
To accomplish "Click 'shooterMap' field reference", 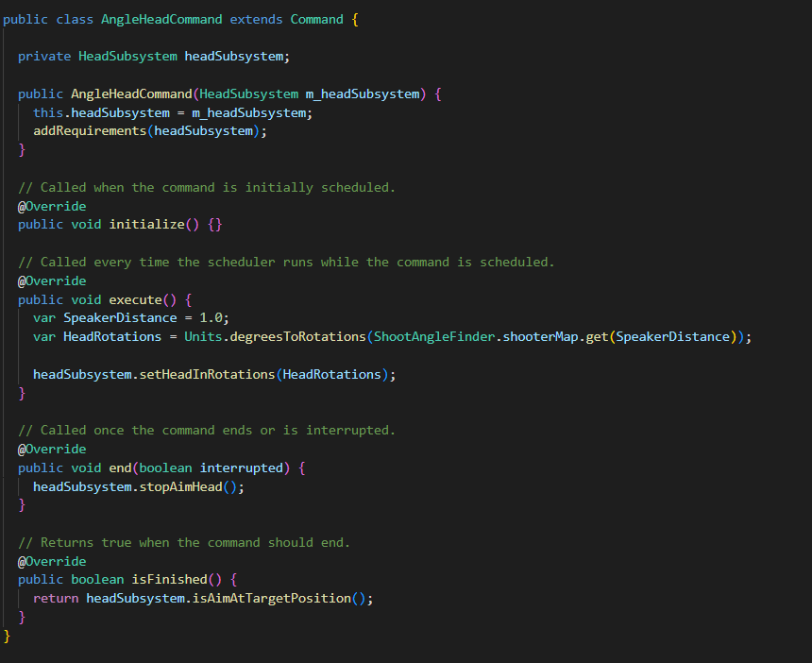I will coord(541,336).
